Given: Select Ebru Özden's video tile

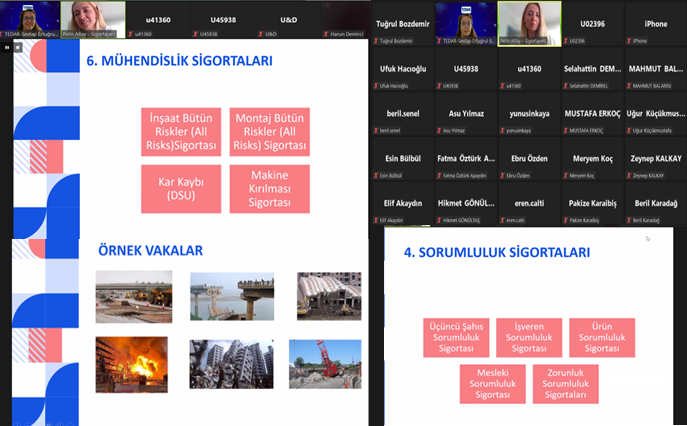Looking at the screenshot, I should click(x=529, y=162).
